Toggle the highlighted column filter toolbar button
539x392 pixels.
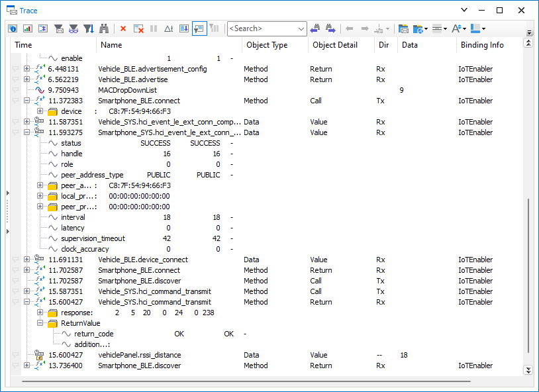click(x=199, y=28)
